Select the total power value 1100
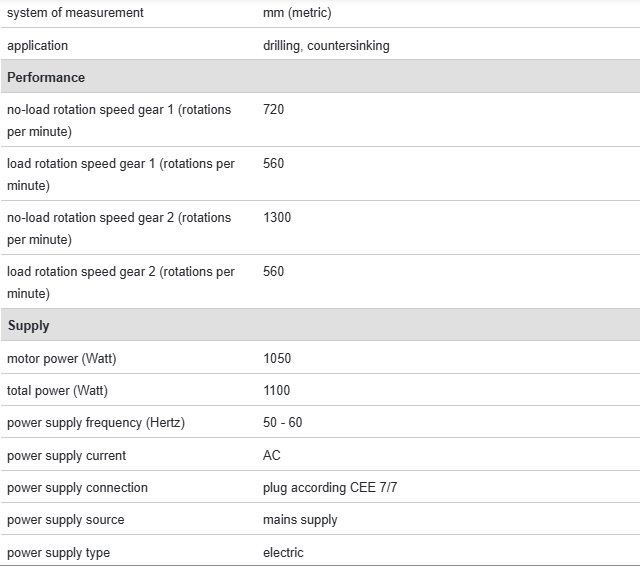Viewport: 640px width, 566px height. [277, 390]
